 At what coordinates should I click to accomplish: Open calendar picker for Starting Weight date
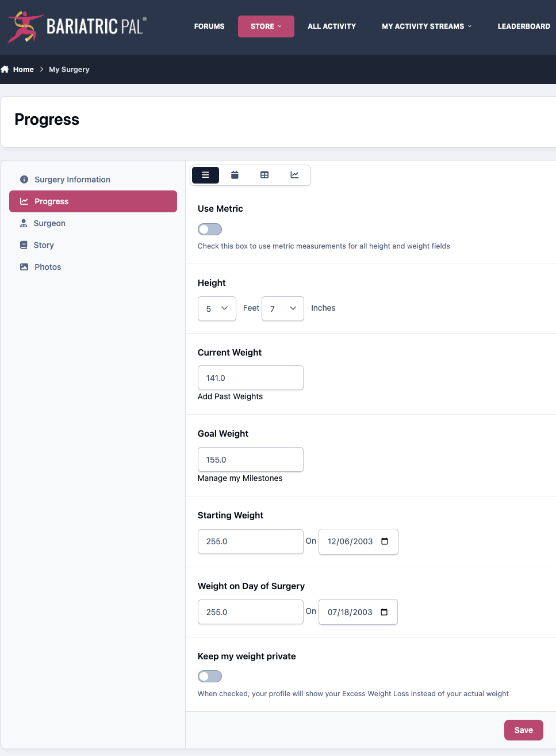click(385, 541)
